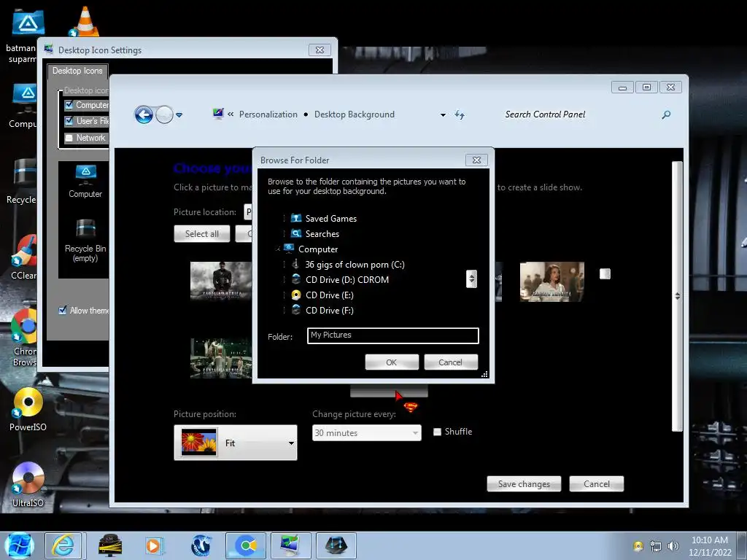Select the Computer icon in Desktop Icon Settings
This screenshot has height=560, width=747.
click(85, 182)
